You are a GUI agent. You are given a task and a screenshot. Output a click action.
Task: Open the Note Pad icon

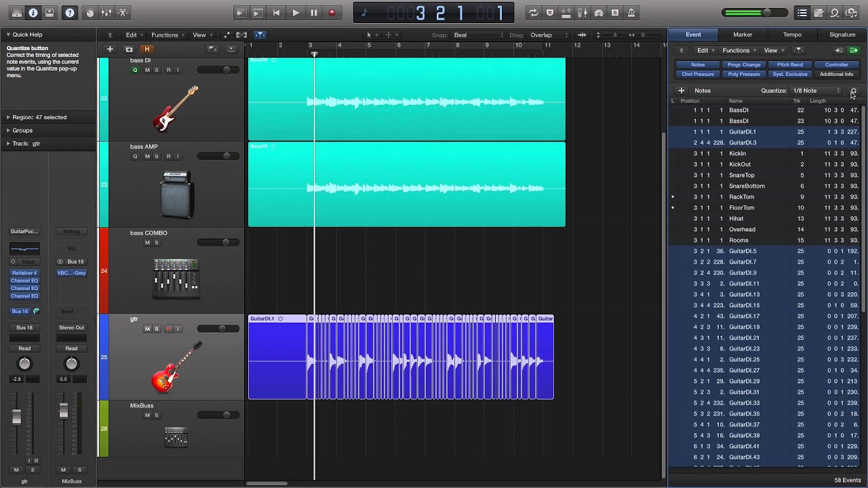click(818, 13)
